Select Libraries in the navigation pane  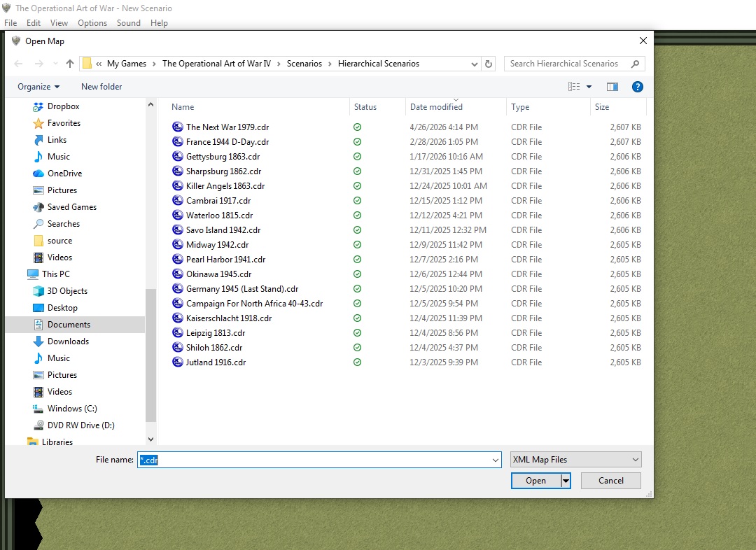pyautogui.click(x=57, y=442)
